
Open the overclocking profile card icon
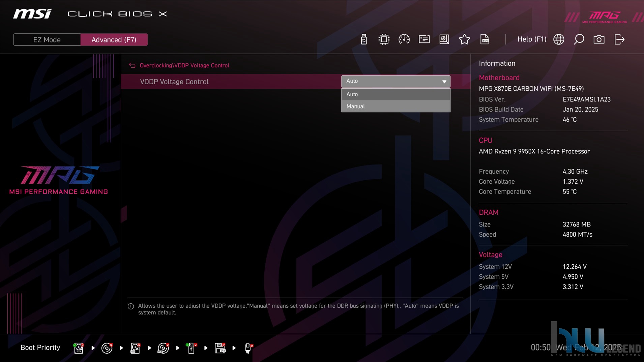(424, 39)
